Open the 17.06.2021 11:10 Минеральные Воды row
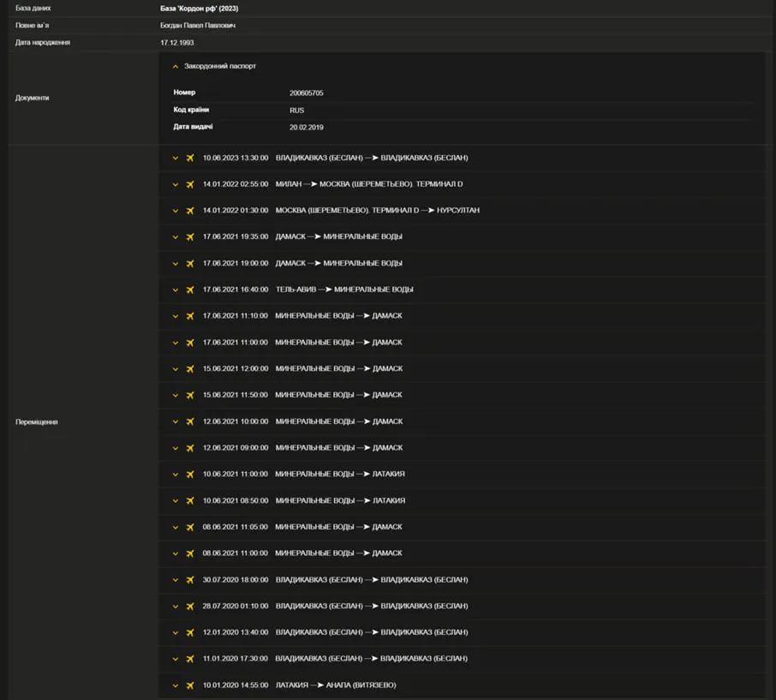This screenshot has height=700, width=776. [x=338, y=316]
